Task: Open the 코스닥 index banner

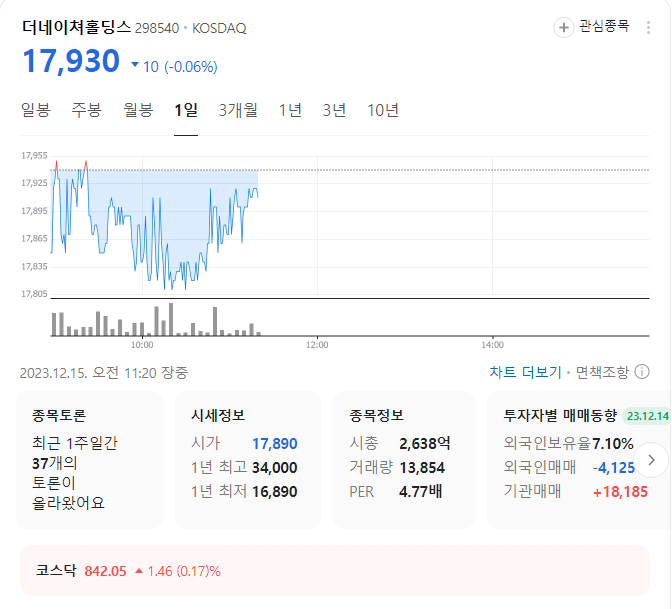Action: pyautogui.click(x=335, y=570)
